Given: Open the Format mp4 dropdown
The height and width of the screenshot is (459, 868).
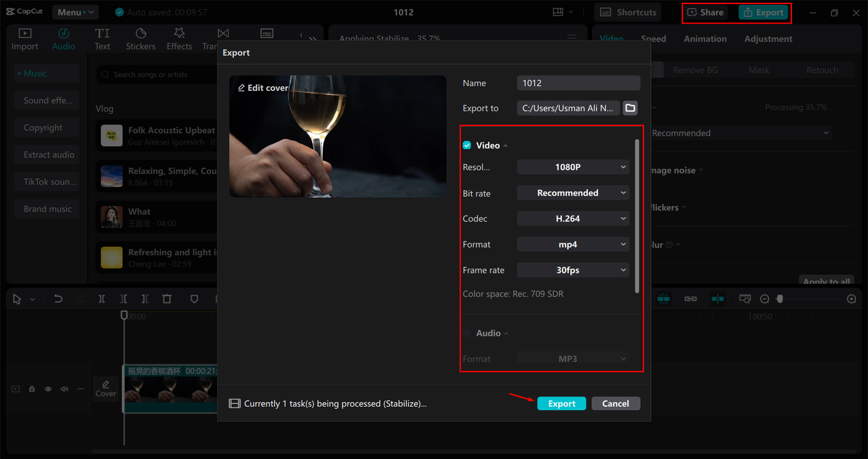Looking at the screenshot, I should [x=573, y=244].
